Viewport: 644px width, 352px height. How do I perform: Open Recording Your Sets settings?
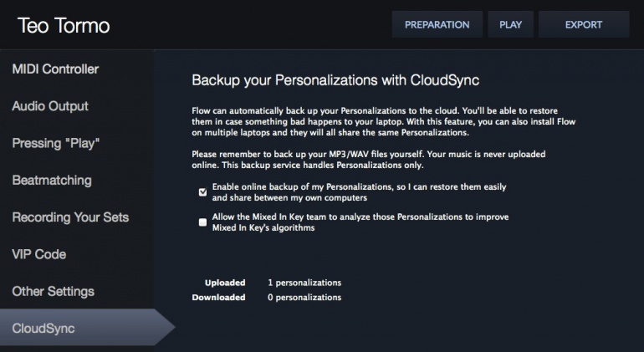(70, 217)
